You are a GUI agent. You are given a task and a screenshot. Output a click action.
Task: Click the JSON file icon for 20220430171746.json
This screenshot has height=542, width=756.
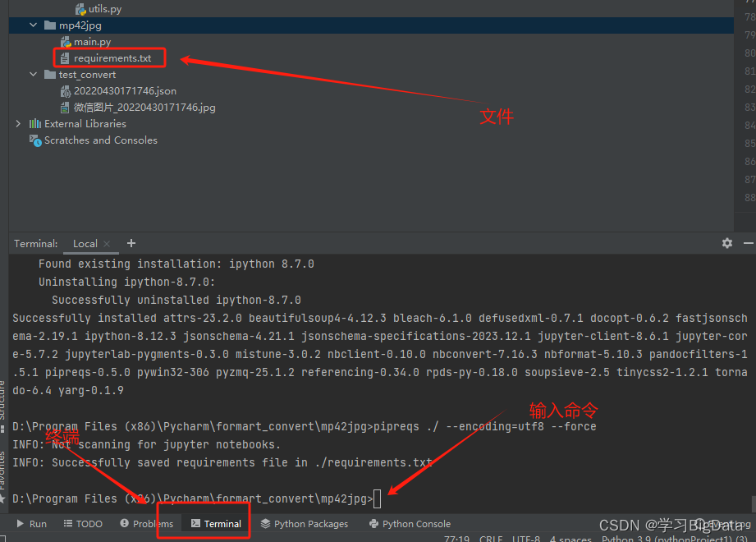66,91
